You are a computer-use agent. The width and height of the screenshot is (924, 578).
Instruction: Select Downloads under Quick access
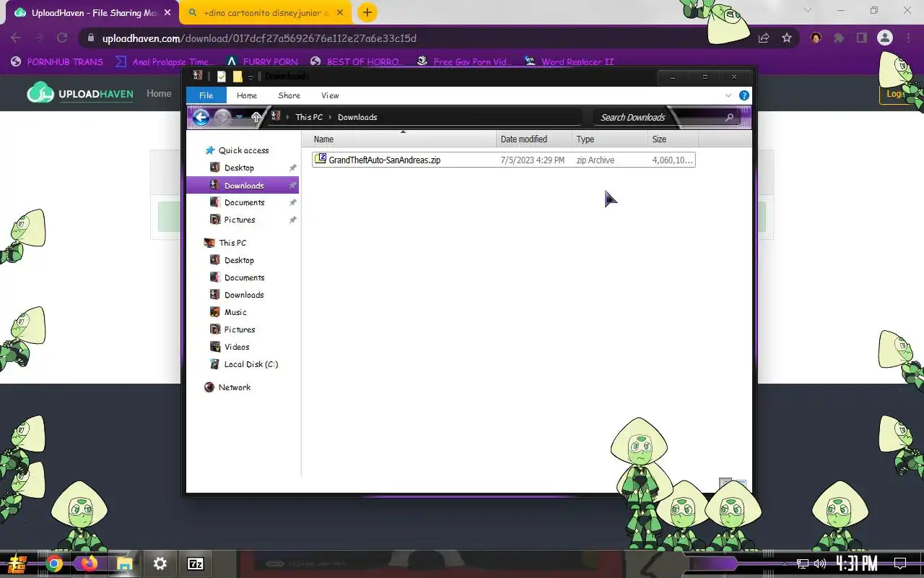[x=243, y=186]
